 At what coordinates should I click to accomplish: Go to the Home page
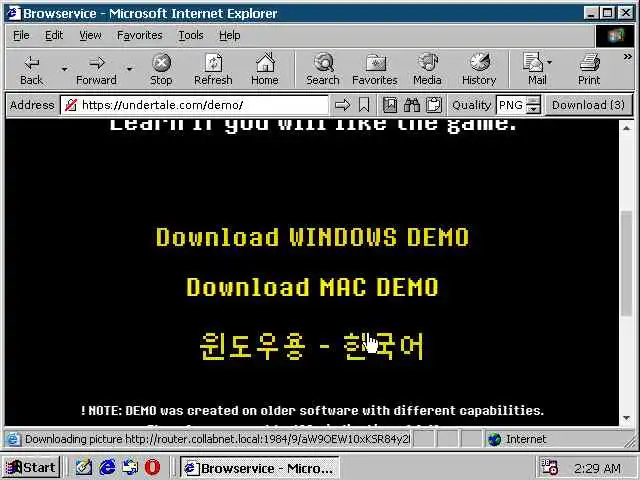click(265, 69)
